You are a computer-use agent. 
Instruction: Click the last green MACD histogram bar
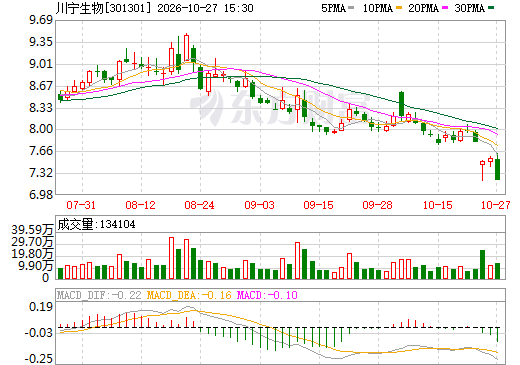point(497,334)
